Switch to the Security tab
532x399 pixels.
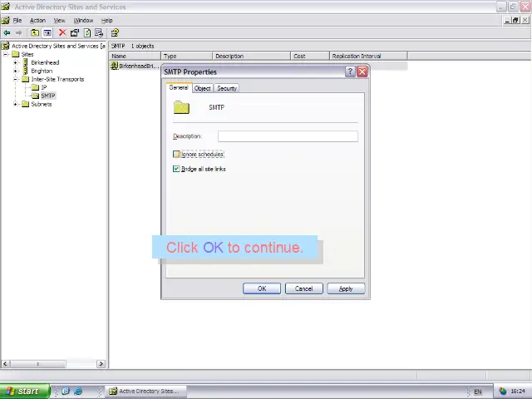(x=227, y=88)
